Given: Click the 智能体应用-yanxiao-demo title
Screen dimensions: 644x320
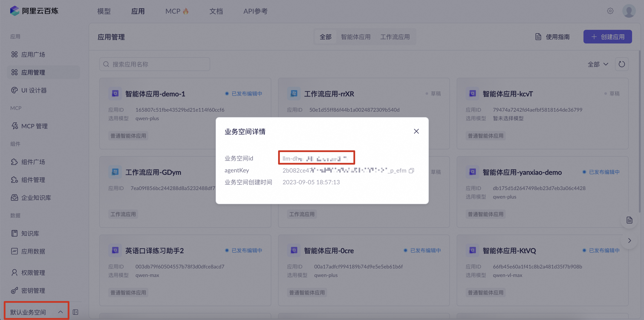Looking at the screenshot, I should [x=522, y=172].
